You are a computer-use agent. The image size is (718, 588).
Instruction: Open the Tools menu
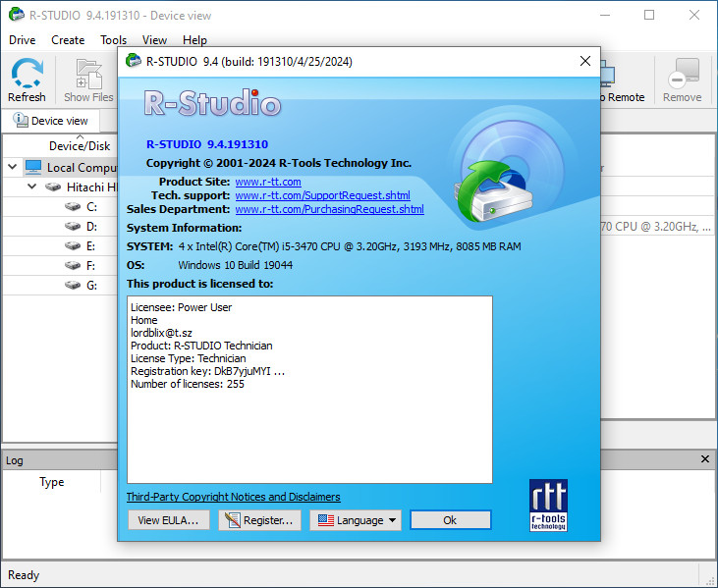click(x=113, y=40)
